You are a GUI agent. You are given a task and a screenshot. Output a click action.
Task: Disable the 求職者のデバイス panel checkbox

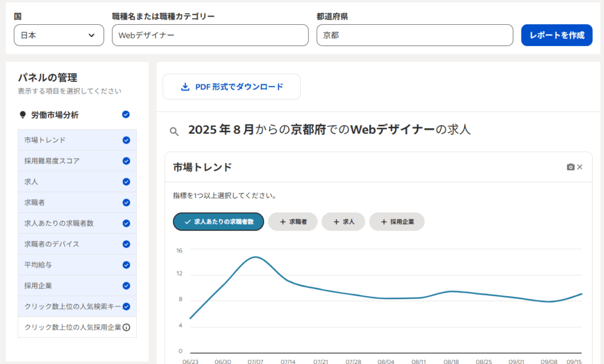click(x=126, y=244)
